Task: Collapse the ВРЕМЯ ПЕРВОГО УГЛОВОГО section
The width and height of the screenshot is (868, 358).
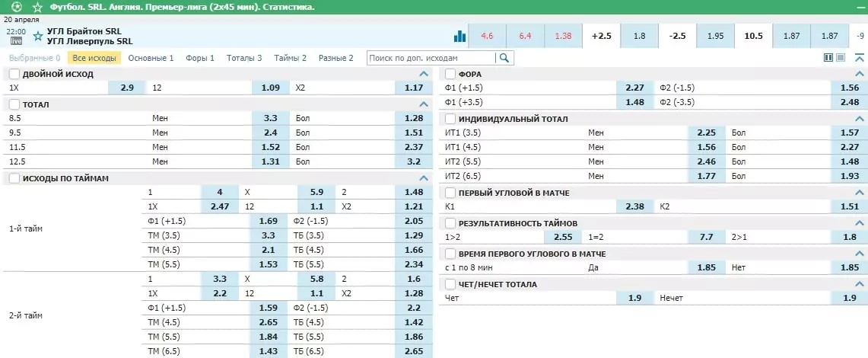Action: 859,254
